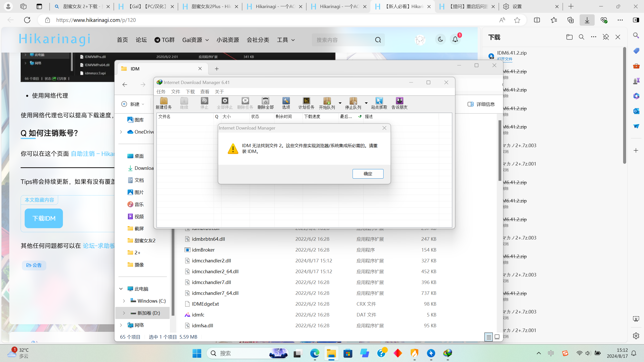Screen dimensions: 644x362
Task: Click the 下载IDM button
Action: click(x=44, y=218)
